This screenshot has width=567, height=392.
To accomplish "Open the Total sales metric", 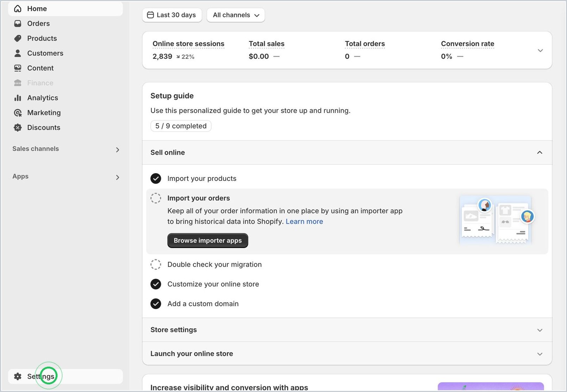I will [x=267, y=44].
